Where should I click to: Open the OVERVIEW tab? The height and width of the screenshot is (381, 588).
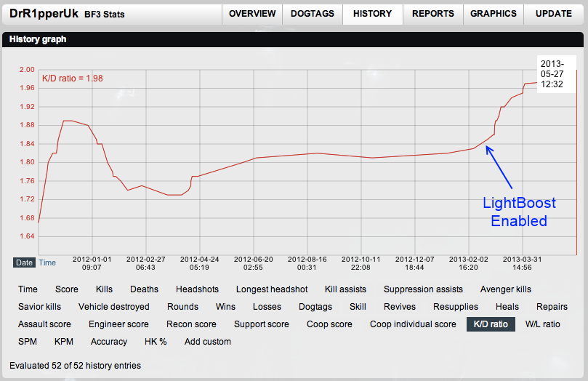pyautogui.click(x=252, y=14)
